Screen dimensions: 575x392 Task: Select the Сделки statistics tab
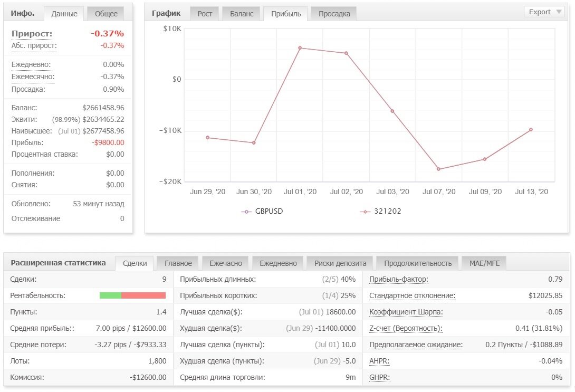tap(135, 263)
